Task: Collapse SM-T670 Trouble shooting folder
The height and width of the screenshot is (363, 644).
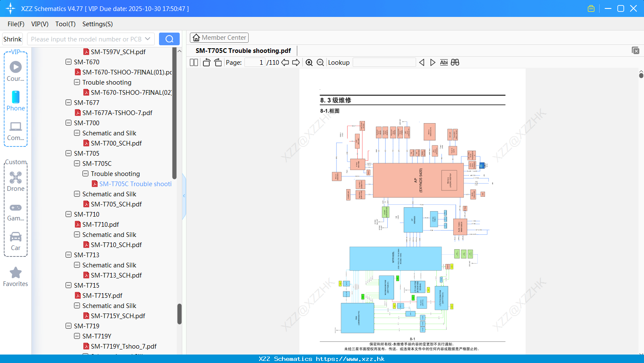Action: 77,82
